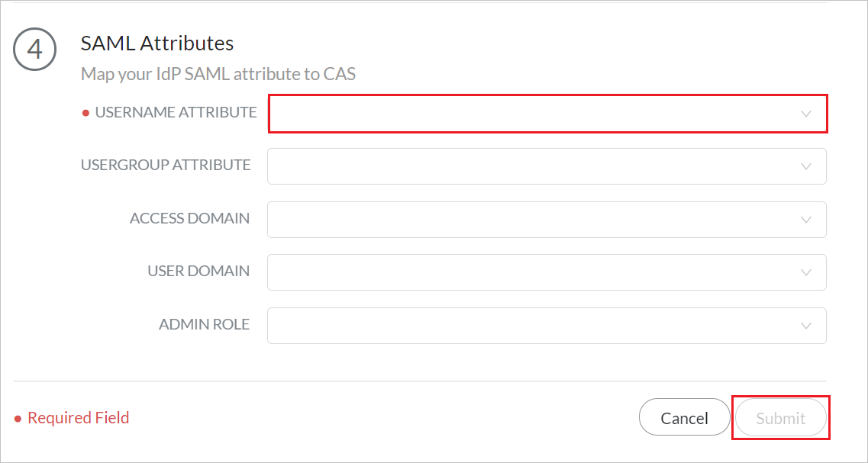Click the USERNAME ATTRIBUTE label text
868x463 pixels.
(x=176, y=112)
